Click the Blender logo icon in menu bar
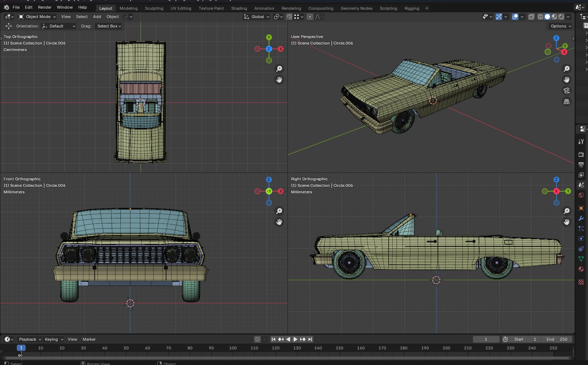The height and width of the screenshot is (365, 588). point(6,7)
